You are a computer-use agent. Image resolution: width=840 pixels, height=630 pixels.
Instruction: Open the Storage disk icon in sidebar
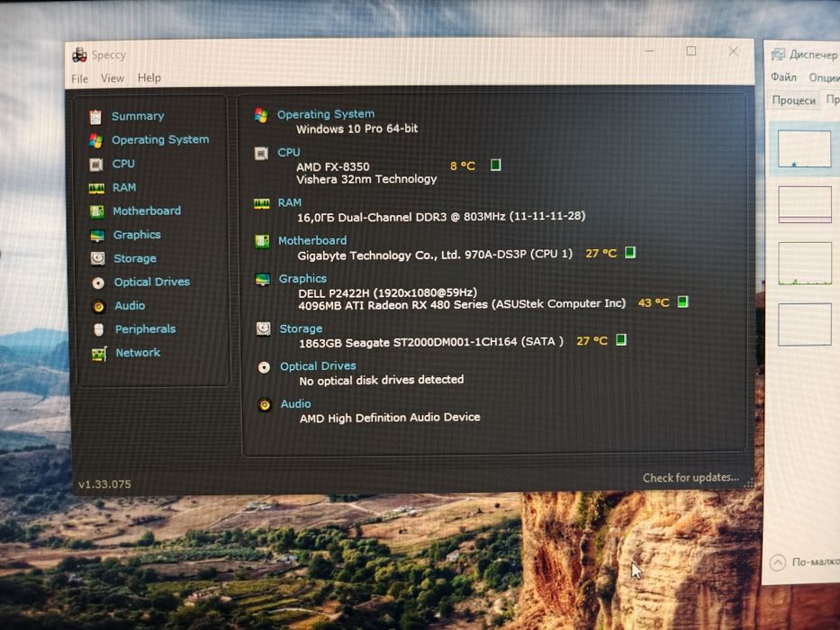(x=97, y=259)
